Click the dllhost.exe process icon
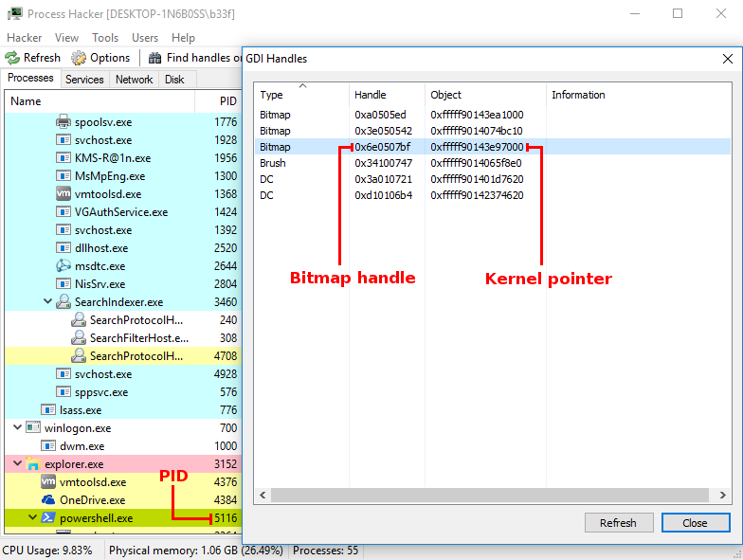The height and width of the screenshot is (560, 743). coord(63,248)
